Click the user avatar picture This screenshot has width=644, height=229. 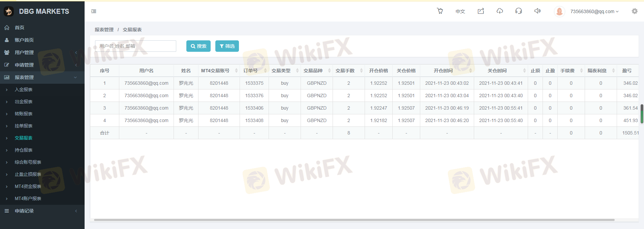(x=559, y=11)
